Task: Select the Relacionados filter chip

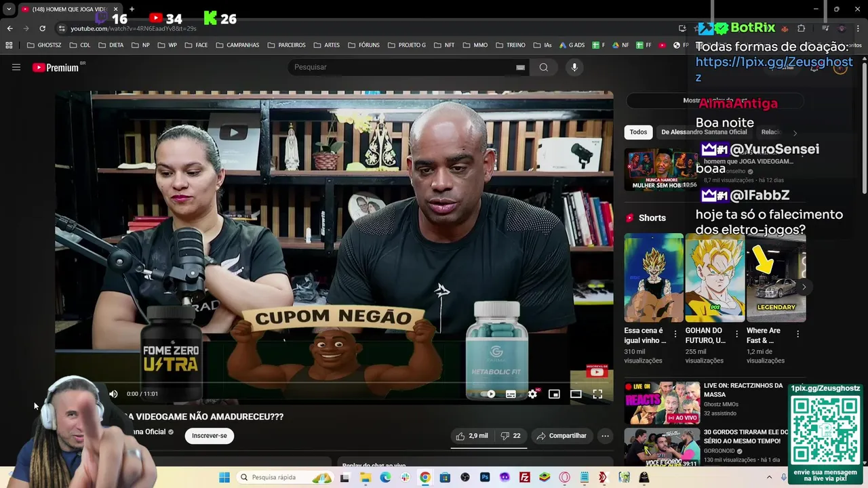Action: 772,132
